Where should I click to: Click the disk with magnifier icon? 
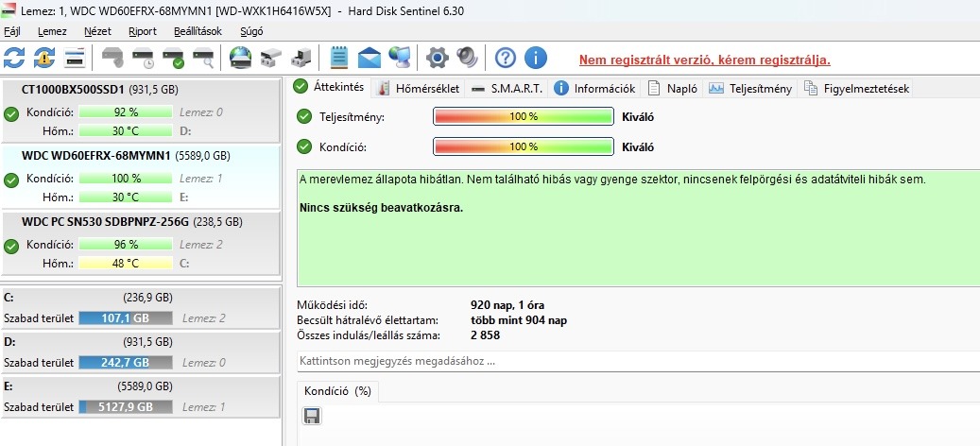pyautogui.click(x=203, y=58)
